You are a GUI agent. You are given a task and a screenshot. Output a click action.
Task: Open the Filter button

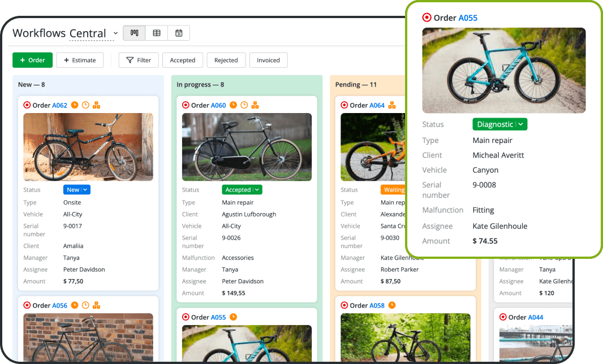pos(139,60)
